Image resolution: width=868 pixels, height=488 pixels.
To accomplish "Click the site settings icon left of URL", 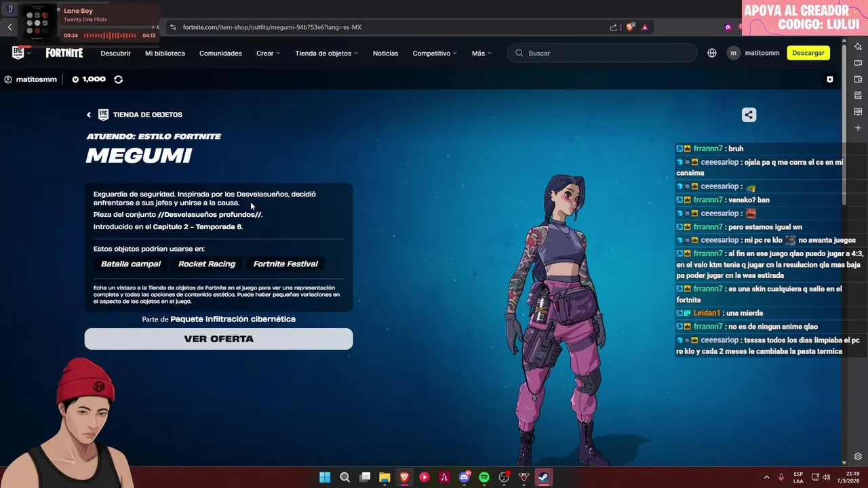I will [173, 27].
